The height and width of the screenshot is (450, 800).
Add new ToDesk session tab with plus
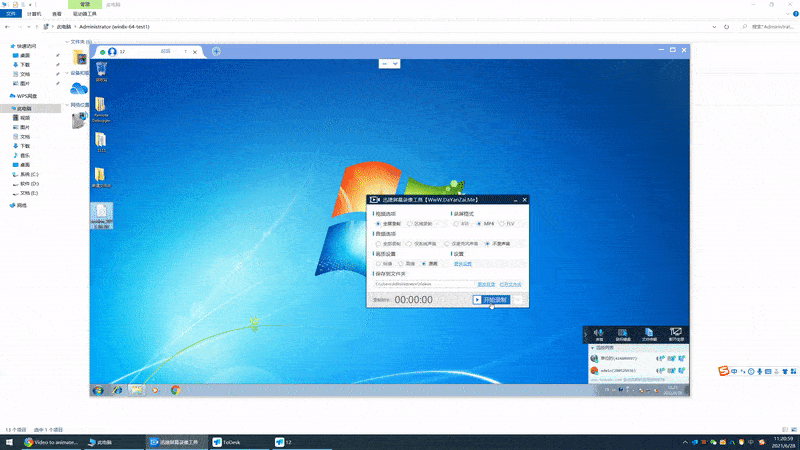tap(216, 52)
